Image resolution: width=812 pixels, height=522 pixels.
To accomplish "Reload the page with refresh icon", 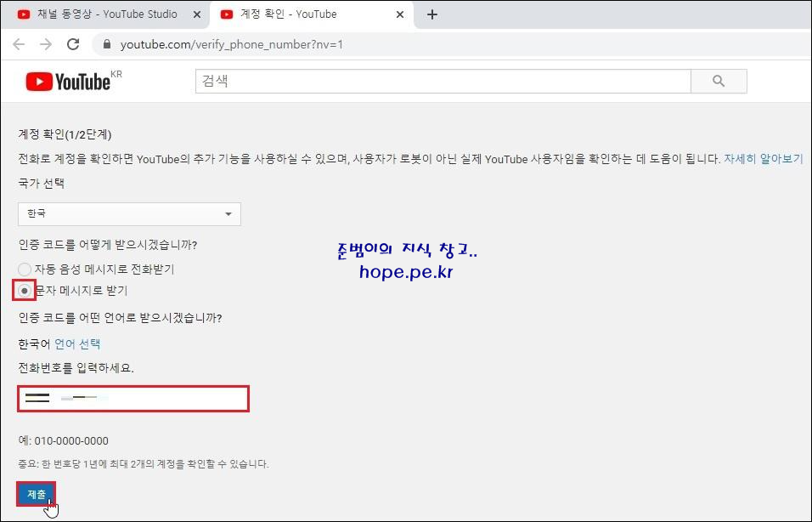I will tap(73, 44).
